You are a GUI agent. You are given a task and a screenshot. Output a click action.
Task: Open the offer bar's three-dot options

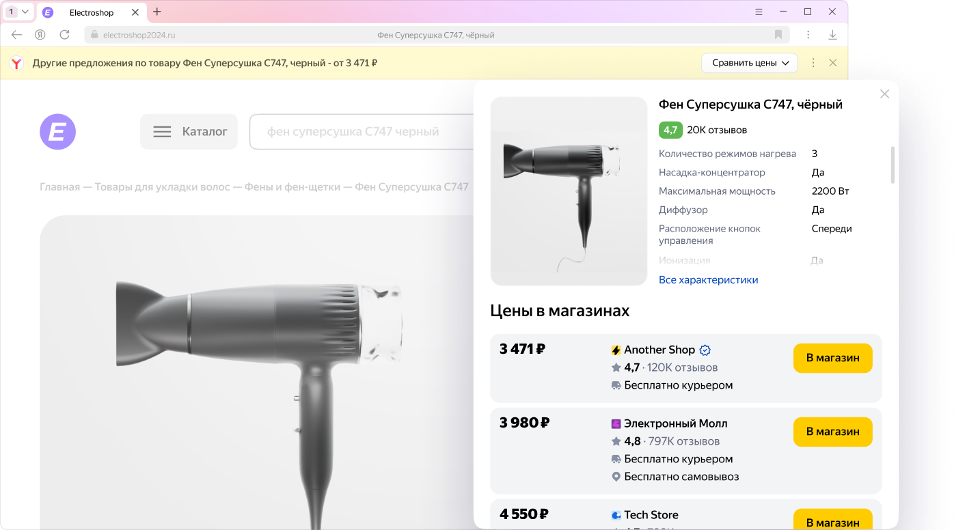(813, 63)
